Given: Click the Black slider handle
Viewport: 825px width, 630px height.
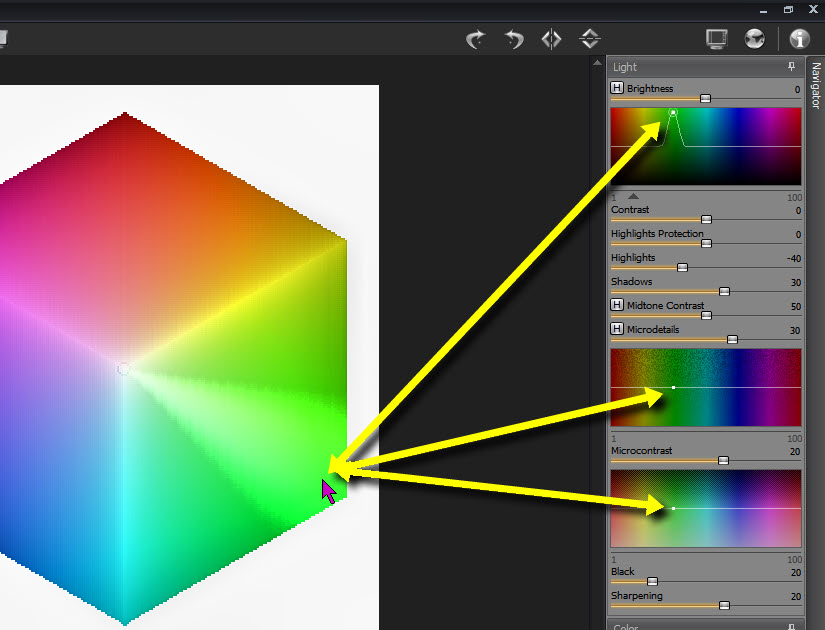Looking at the screenshot, I should pos(652,581).
